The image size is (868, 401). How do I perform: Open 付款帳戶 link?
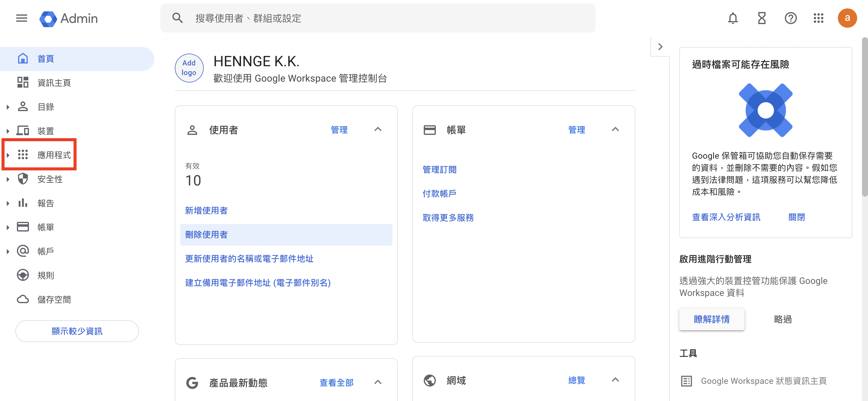pyautogui.click(x=439, y=194)
